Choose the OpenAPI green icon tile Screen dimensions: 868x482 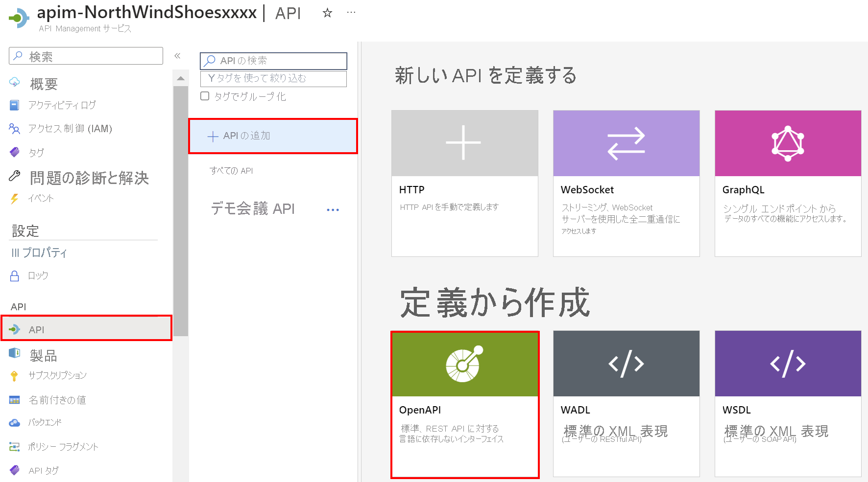(464, 364)
